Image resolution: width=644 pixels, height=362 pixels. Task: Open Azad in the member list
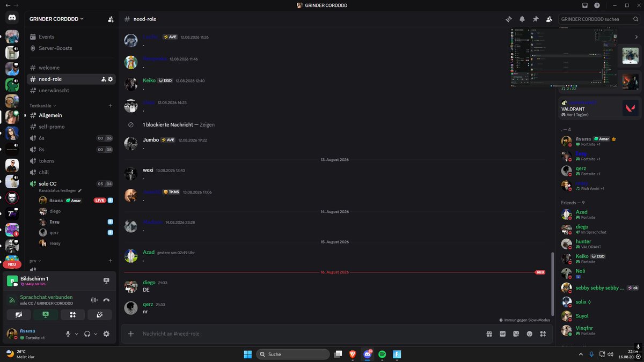click(599, 215)
